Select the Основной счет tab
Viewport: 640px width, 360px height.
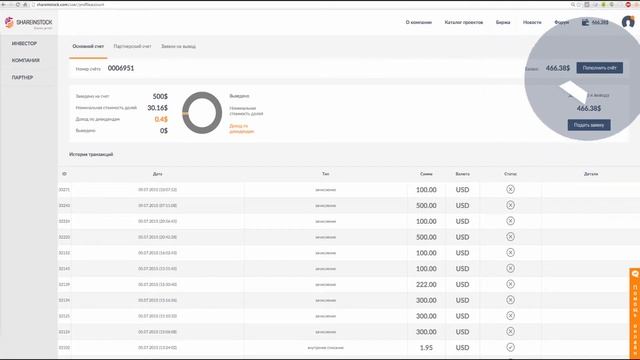(x=88, y=47)
